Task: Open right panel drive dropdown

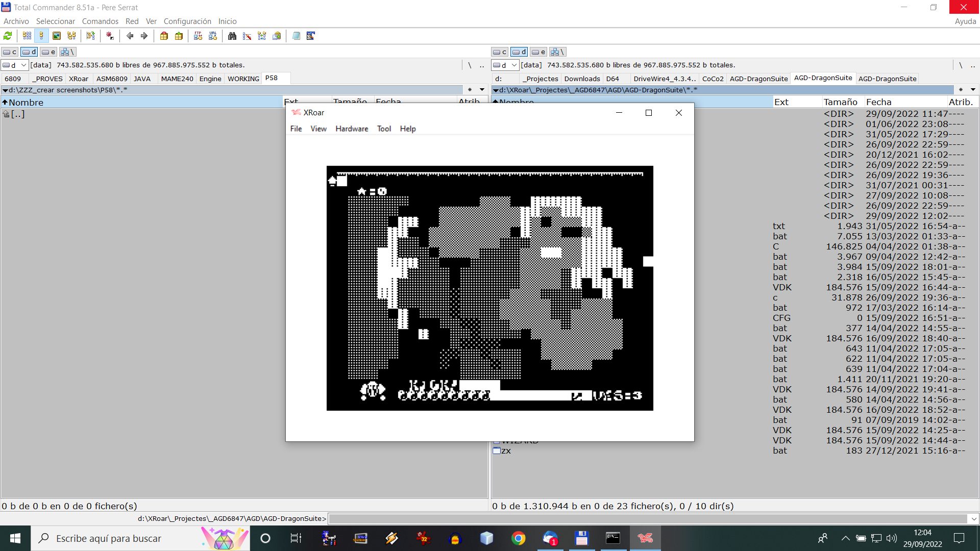Action: [514, 65]
